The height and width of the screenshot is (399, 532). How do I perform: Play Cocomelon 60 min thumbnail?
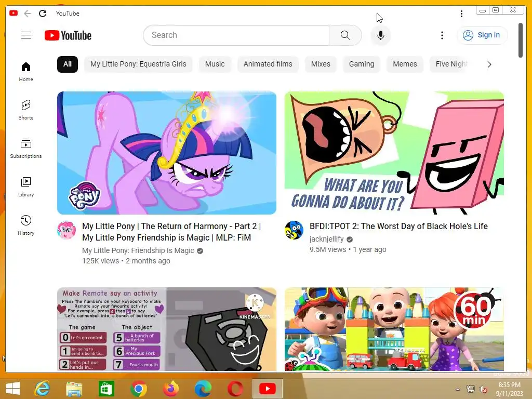tap(394, 329)
